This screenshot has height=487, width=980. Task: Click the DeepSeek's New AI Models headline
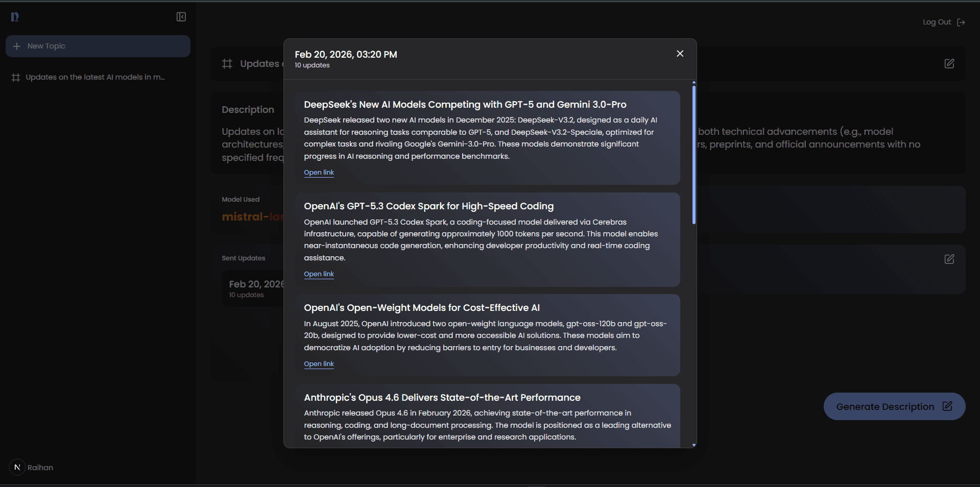coord(465,105)
